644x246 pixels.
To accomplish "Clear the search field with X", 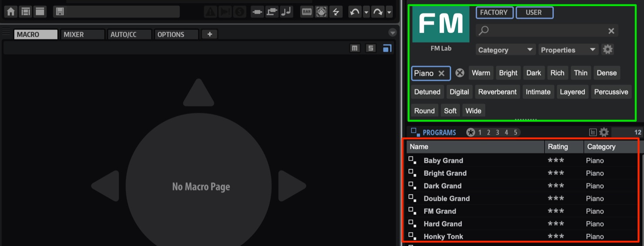I will coord(611,31).
